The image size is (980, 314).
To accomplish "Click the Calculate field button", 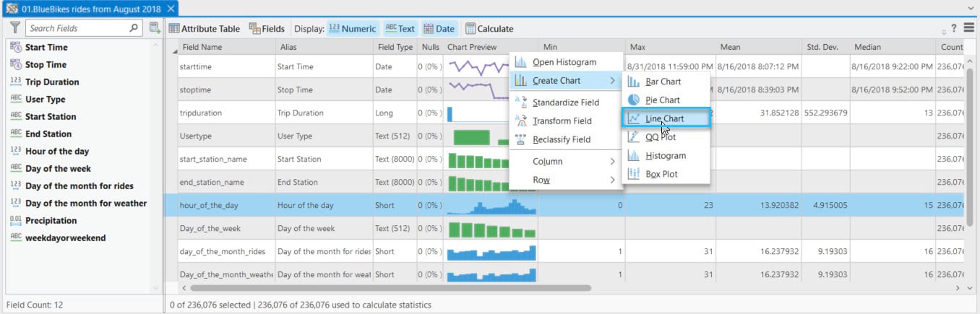I will pyautogui.click(x=489, y=29).
